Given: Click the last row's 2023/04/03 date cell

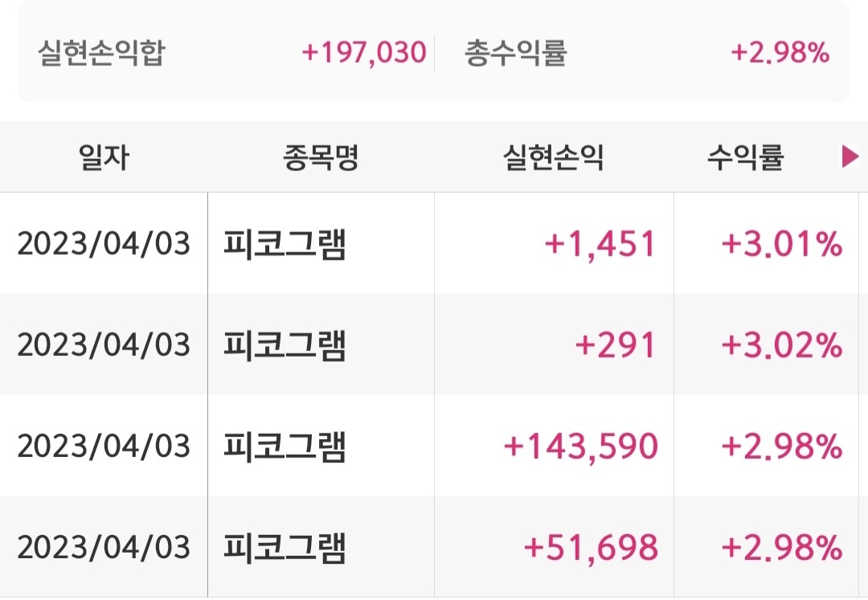Looking at the screenshot, I should [104, 547].
